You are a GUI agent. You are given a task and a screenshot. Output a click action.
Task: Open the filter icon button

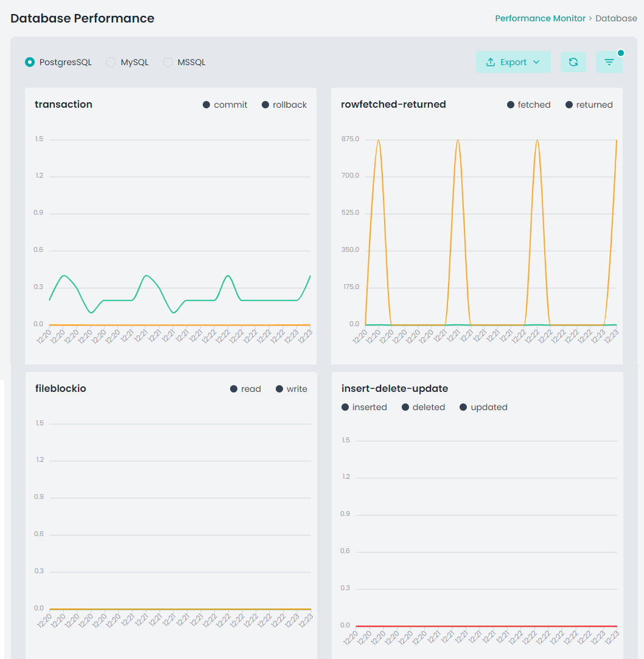tap(609, 62)
